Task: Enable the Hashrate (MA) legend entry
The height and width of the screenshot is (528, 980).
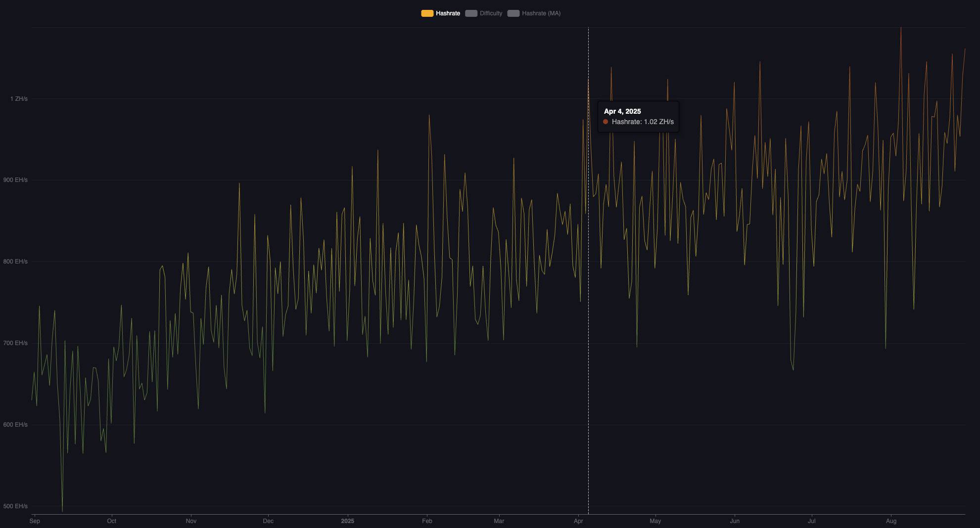Action: coord(534,13)
